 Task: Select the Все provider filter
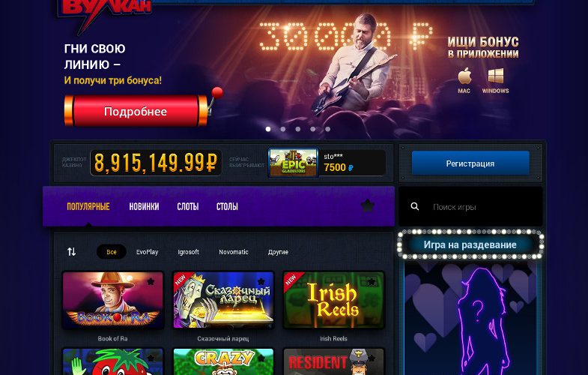(x=112, y=252)
